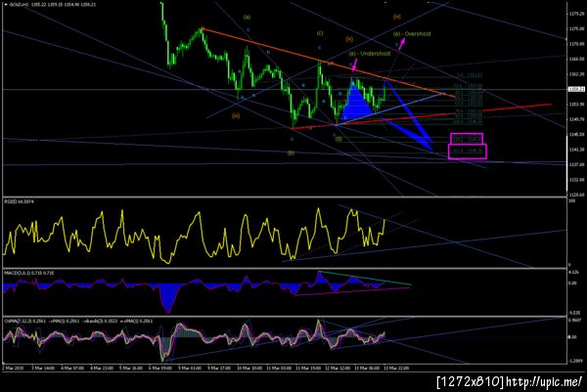The image size is (587, 392).
Task: Click the "6 Mar 09:00" time axis label
Action: pyautogui.click(x=161, y=369)
